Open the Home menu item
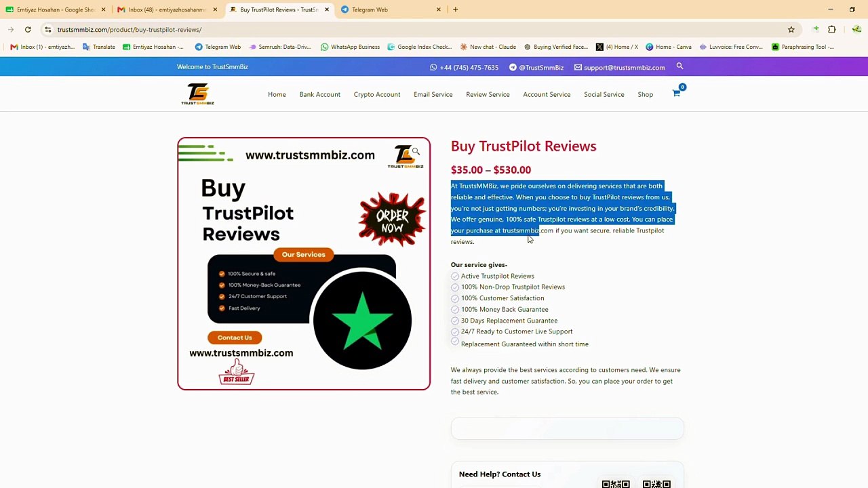Viewport: 868px width, 488px height. [x=277, y=94]
